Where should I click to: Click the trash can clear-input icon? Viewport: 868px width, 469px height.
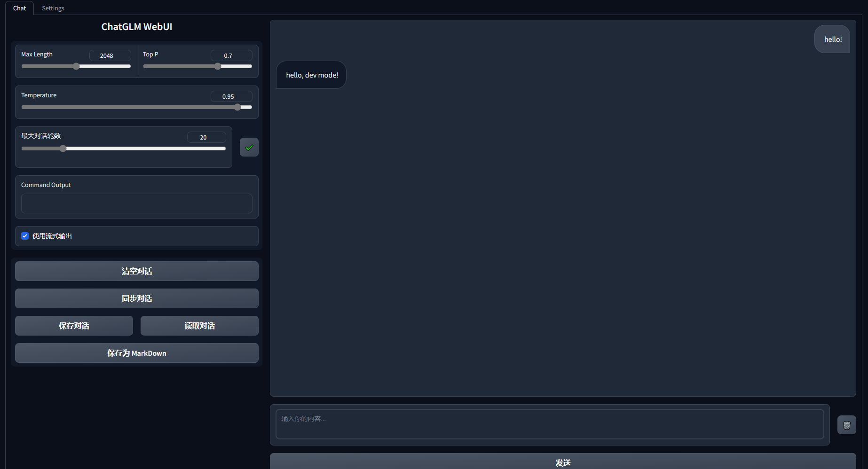[846, 425]
